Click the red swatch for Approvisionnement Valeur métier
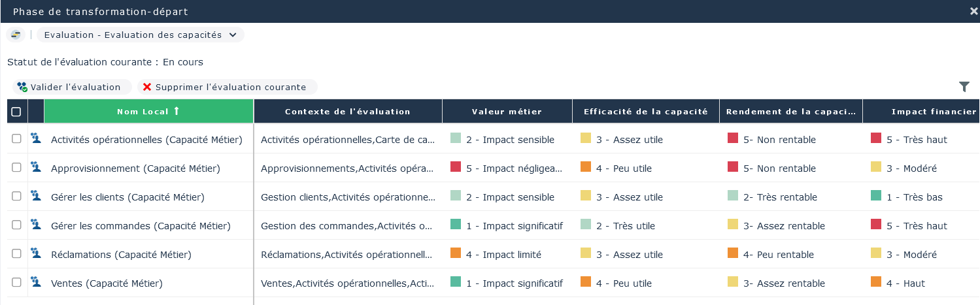Viewport: 980px width, 305px height. tap(456, 167)
